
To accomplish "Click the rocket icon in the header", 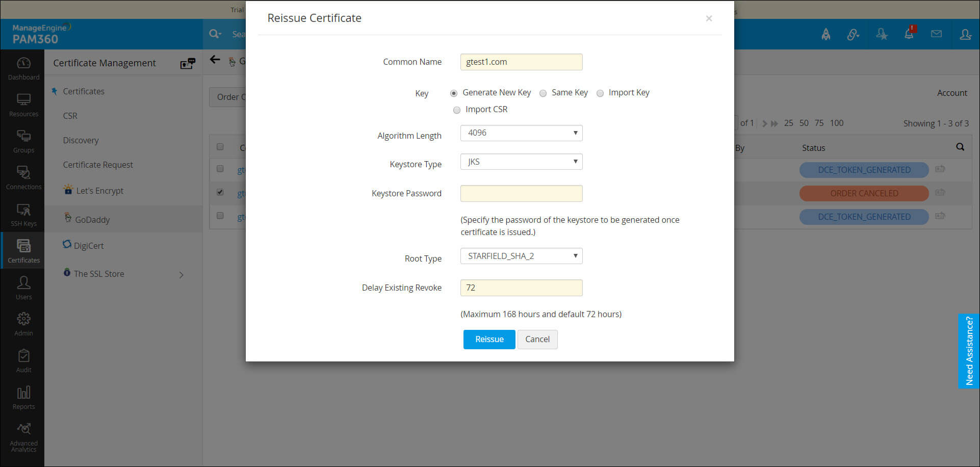I will point(826,34).
